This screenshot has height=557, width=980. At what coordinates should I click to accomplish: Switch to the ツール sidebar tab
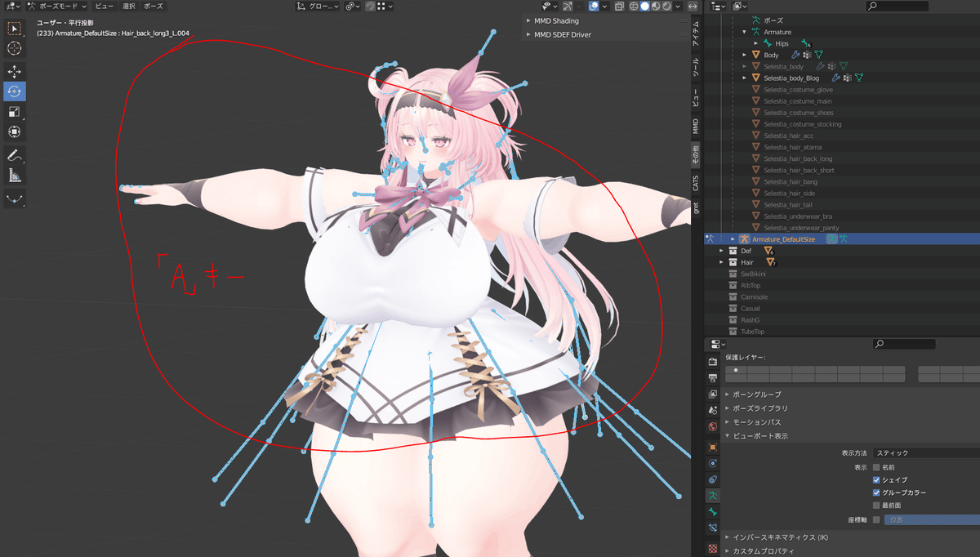[x=696, y=67]
